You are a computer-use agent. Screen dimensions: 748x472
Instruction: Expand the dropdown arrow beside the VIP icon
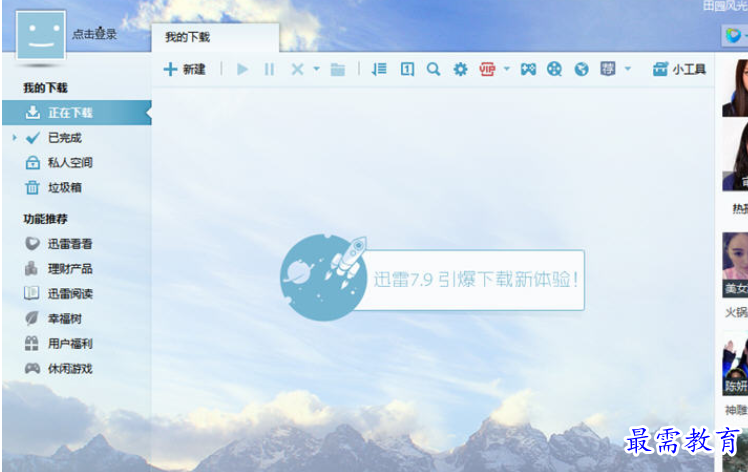(x=507, y=69)
